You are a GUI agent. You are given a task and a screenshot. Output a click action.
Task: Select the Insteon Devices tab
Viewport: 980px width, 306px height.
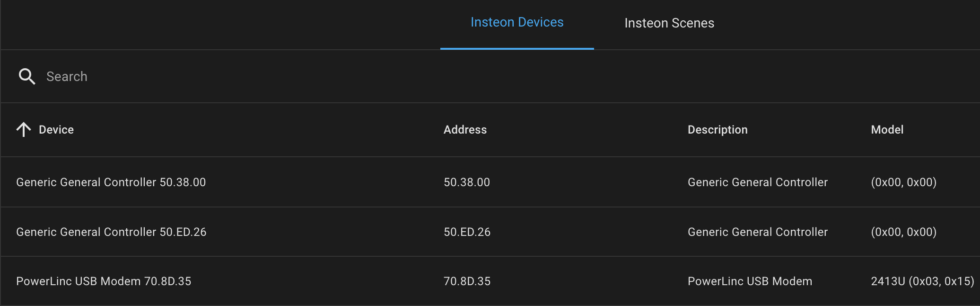pyautogui.click(x=516, y=22)
